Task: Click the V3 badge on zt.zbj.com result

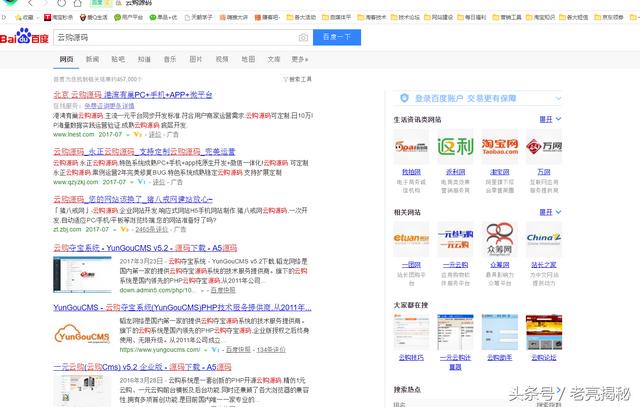Action: (x=124, y=229)
